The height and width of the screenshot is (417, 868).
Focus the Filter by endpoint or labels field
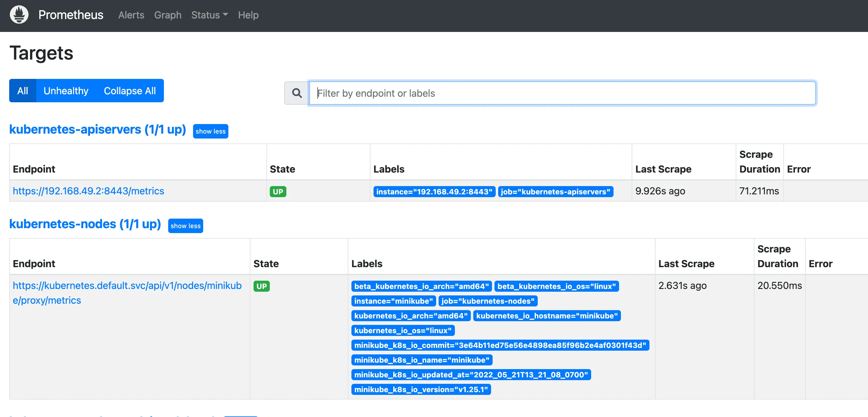coord(562,93)
